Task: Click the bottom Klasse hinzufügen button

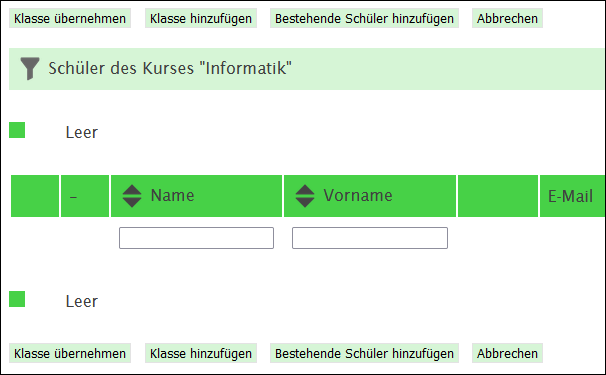Action: [x=201, y=353]
